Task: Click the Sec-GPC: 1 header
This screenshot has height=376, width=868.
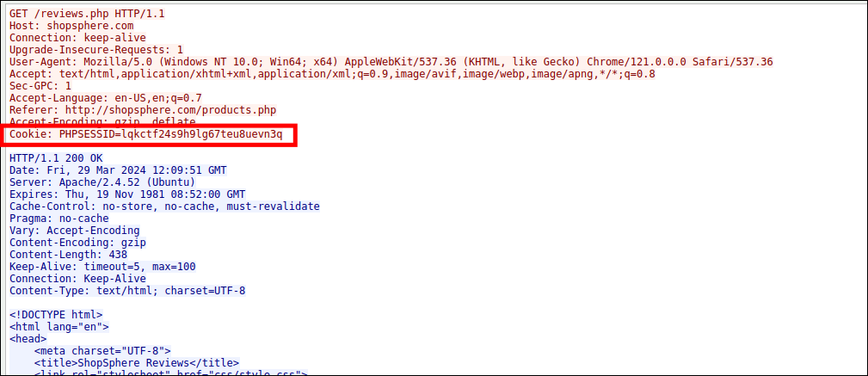Action: click(x=40, y=86)
